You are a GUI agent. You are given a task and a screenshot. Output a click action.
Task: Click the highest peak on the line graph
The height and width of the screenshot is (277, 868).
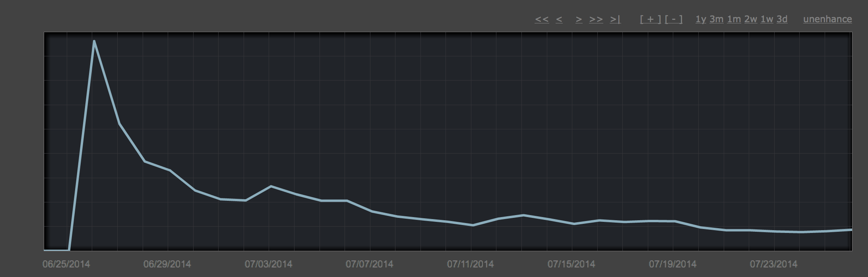(x=94, y=41)
